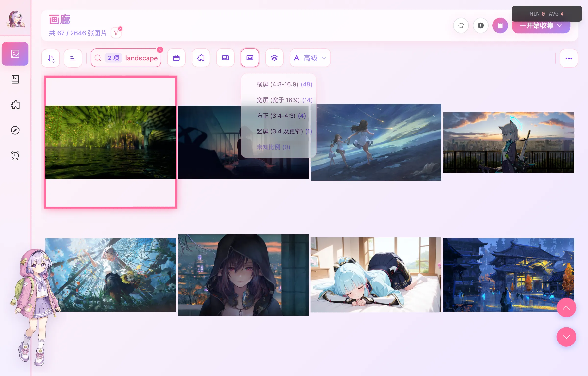Select 方正 (3:4-4:3) ratio option

pos(279,116)
